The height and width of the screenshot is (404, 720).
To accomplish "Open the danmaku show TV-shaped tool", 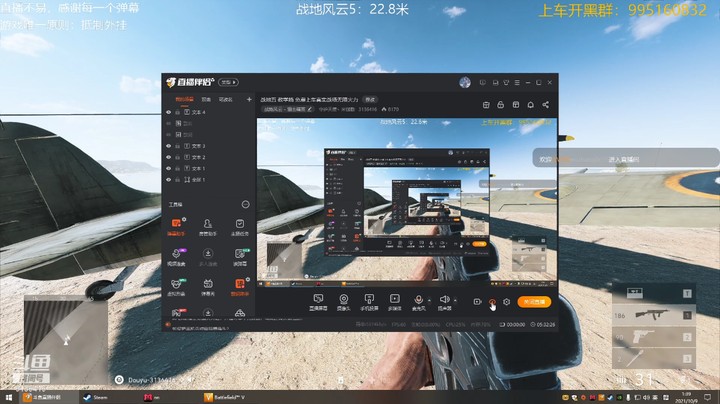I will 208,287.
